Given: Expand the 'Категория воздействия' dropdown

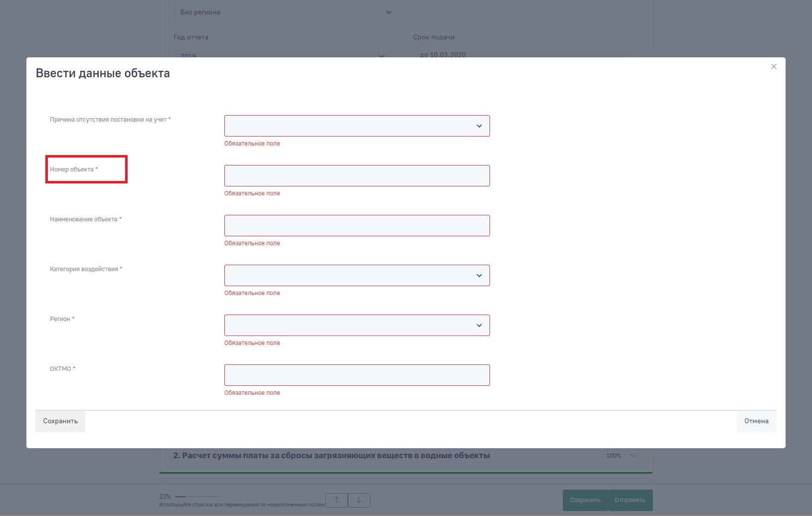Looking at the screenshot, I should click(357, 276).
